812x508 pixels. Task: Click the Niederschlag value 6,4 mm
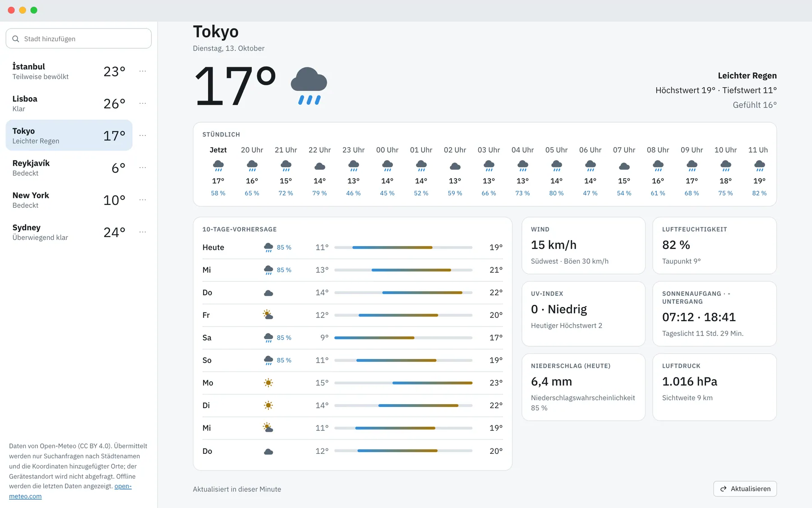point(551,382)
